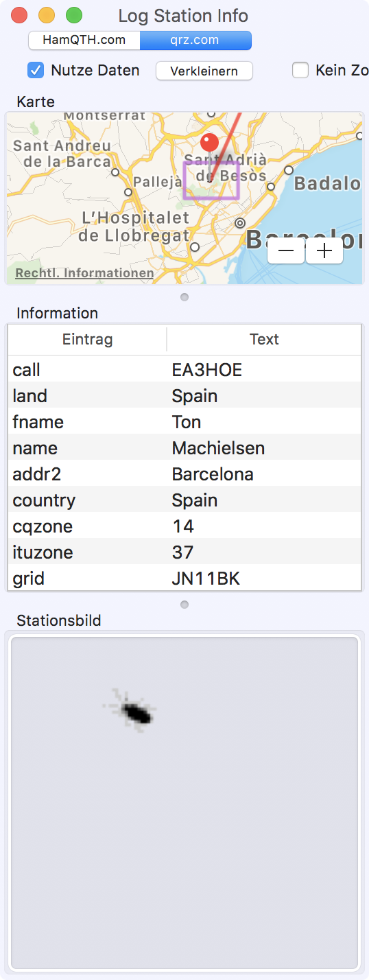Open the Rechtl. Informationen link
The height and width of the screenshot is (980, 369).
point(84,273)
